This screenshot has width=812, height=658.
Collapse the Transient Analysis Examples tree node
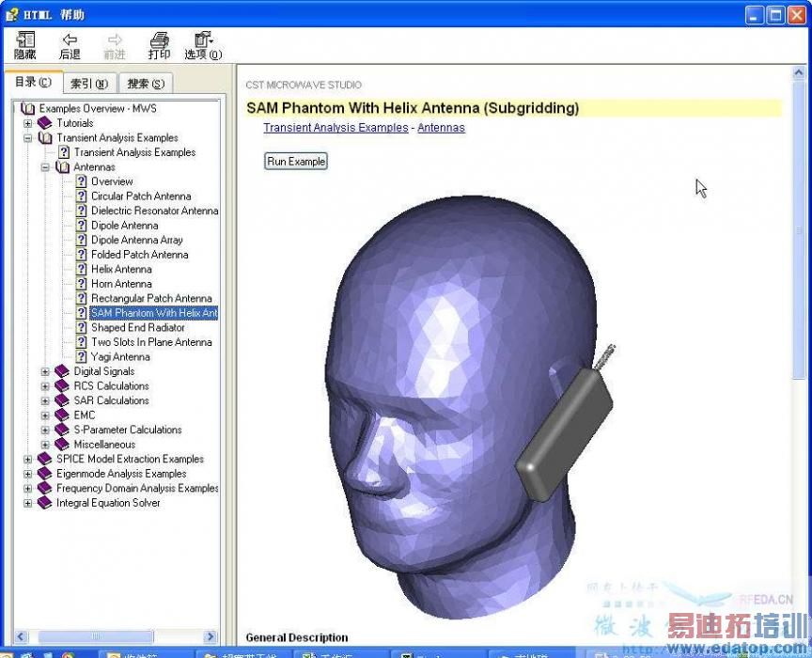(28, 138)
